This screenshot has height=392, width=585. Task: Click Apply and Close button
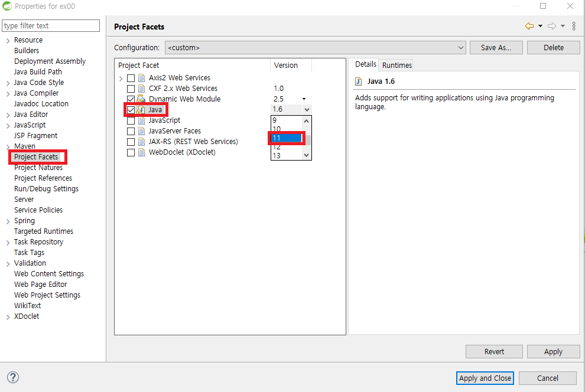pyautogui.click(x=485, y=378)
